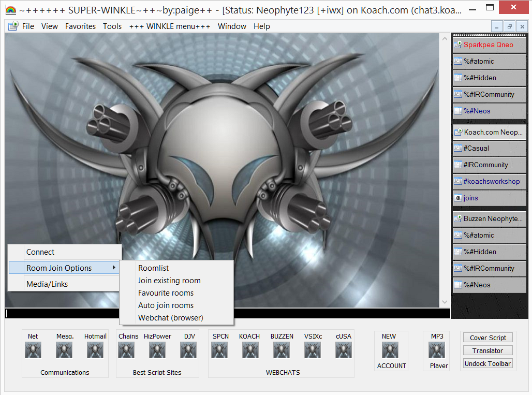The image size is (532, 395).
Task: Click the Cover Script button
Action: (x=487, y=338)
